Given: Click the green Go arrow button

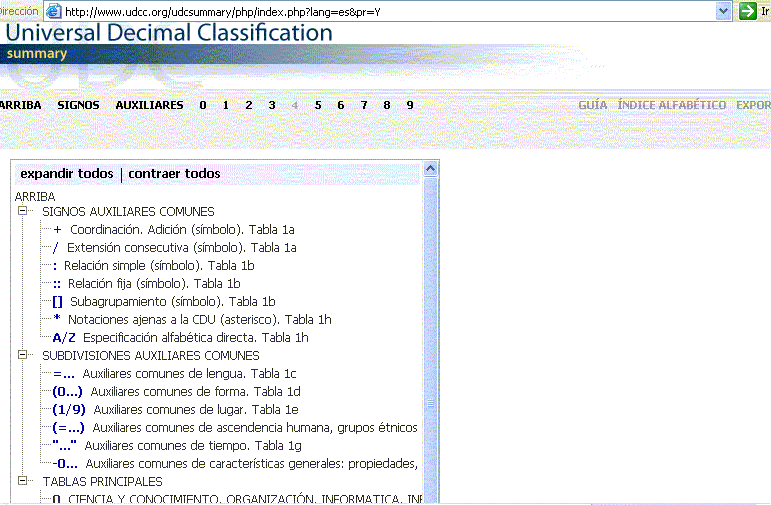Looking at the screenshot, I should (x=747, y=11).
